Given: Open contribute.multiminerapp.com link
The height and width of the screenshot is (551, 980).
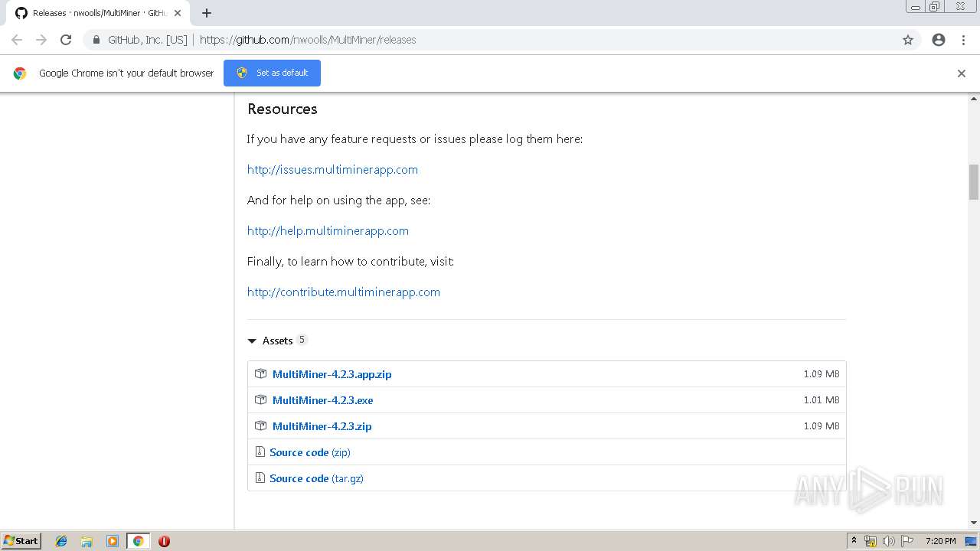Looking at the screenshot, I should (x=344, y=292).
